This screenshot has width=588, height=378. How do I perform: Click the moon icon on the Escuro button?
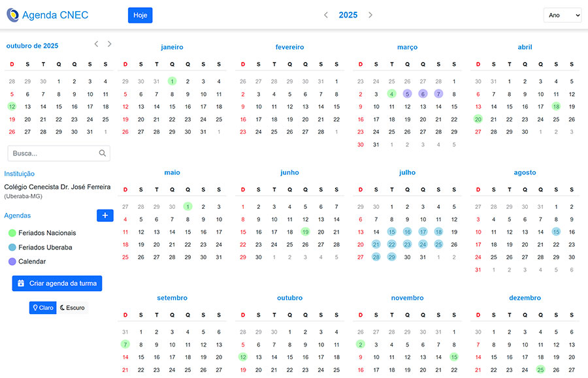(x=63, y=307)
